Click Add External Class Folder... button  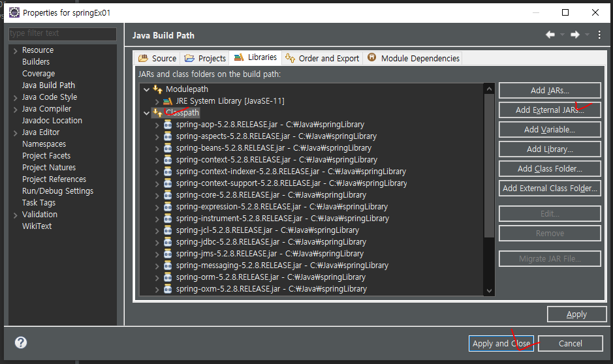(x=550, y=188)
